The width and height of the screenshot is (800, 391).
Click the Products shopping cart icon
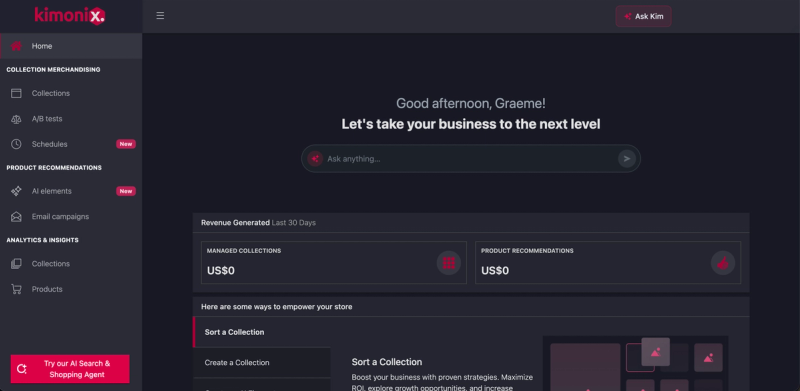pos(16,289)
